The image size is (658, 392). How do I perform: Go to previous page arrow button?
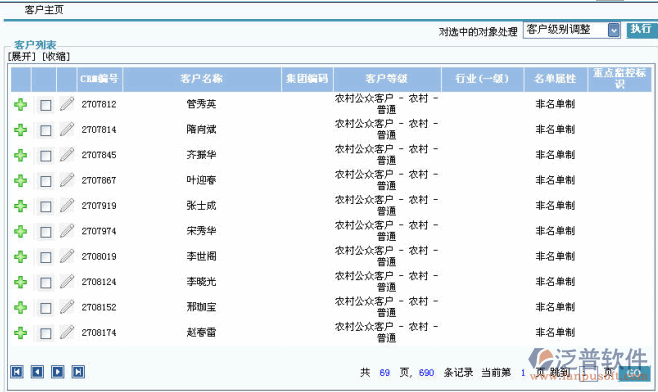(x=37, y=372)
